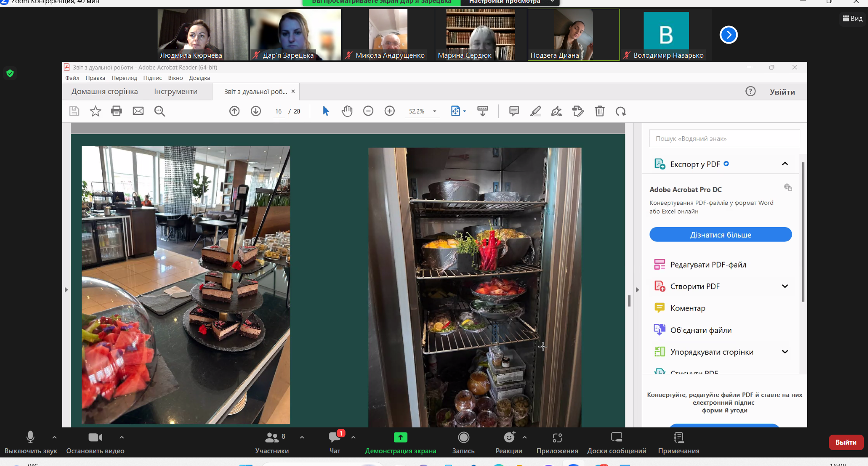Toggle recording with Запись button
Viewport: 868px width, 466px height.
click(463, 442)
